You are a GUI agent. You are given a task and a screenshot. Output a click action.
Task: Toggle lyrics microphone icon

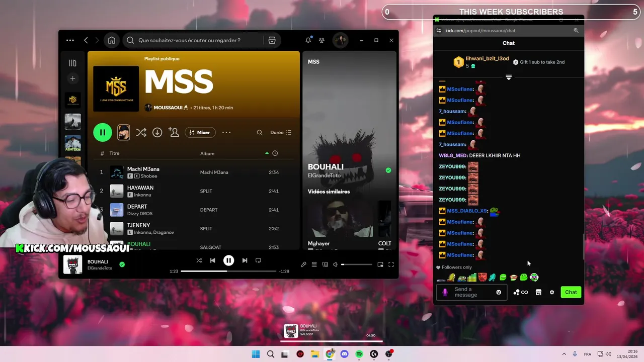[303, 264]
